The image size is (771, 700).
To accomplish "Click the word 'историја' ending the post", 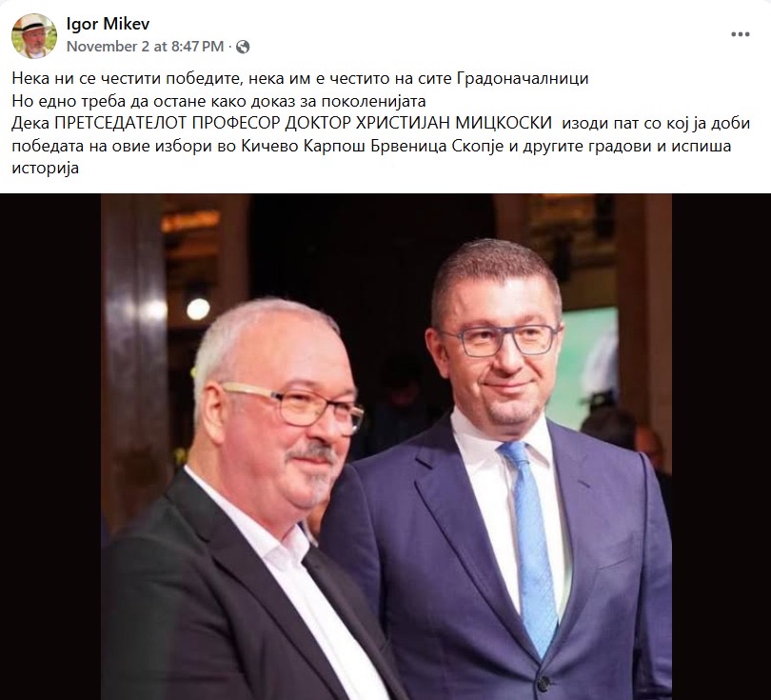I will coord(46,169).
